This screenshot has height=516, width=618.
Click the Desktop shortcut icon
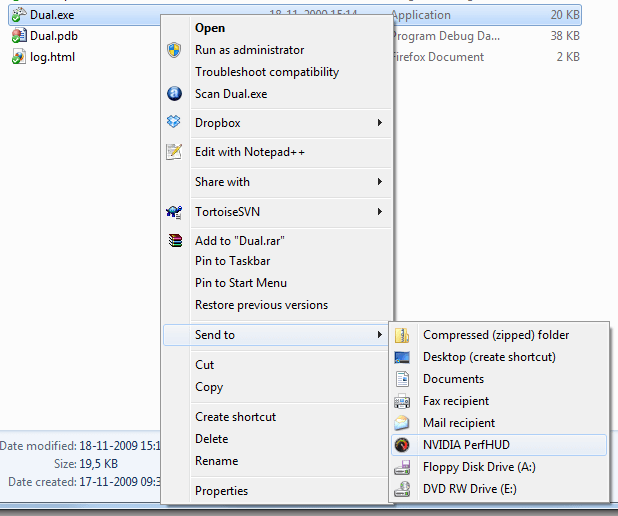[x=402, y=357]
